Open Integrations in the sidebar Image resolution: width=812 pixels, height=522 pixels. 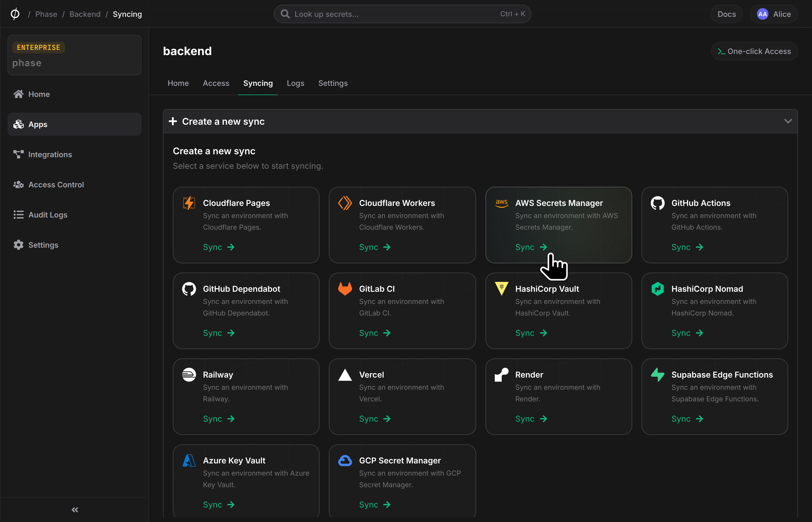click(74, 154)
